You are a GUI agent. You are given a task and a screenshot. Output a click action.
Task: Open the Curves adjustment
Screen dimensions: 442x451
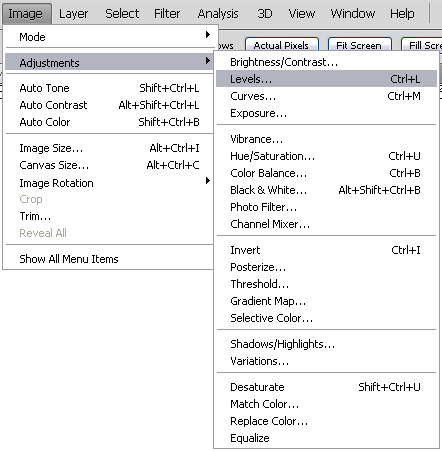point(326,96)
